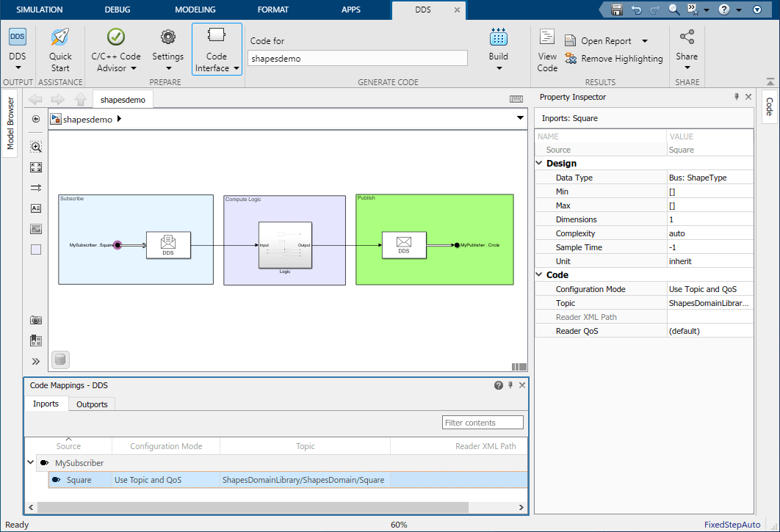Screen dimensions: 780x532
Task: Open the breadcrumb address dropdown arrow
Action: [x=520, y=118]
